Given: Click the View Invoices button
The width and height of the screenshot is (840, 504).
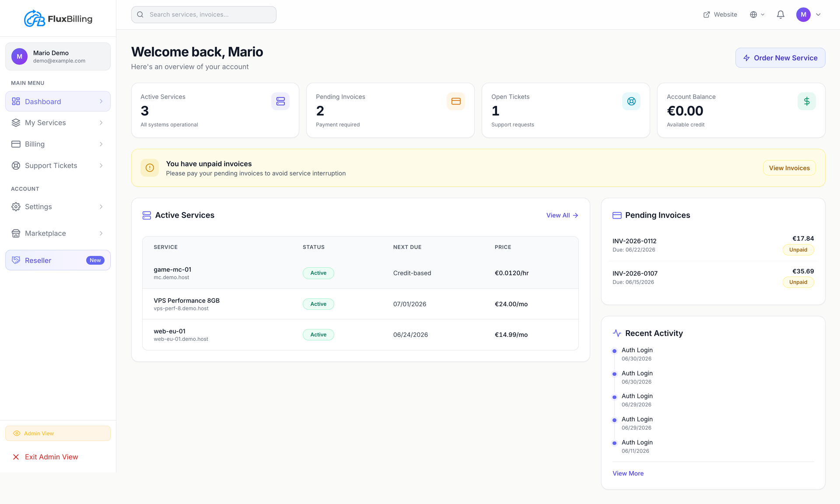Looking at the screenshot, I should (789, 168).
